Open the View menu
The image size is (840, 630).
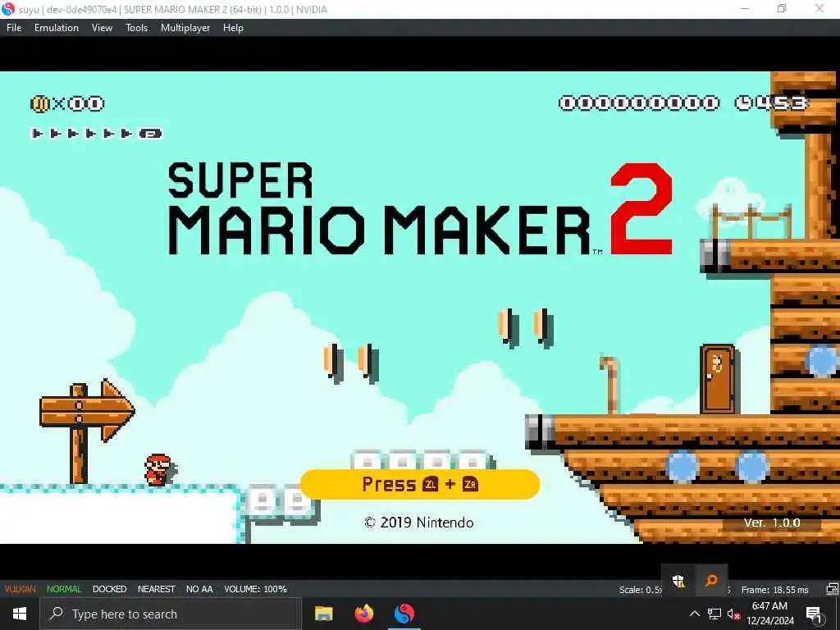[102, 28]
